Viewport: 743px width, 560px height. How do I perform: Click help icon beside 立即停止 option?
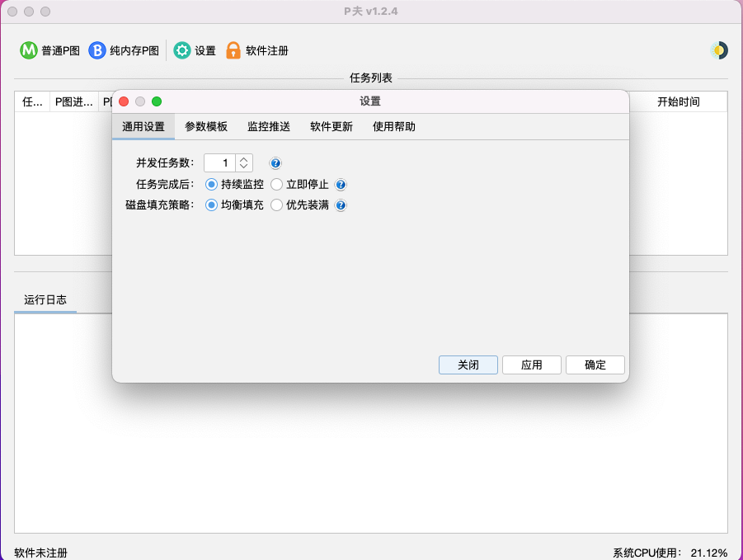tap(341, 185)
